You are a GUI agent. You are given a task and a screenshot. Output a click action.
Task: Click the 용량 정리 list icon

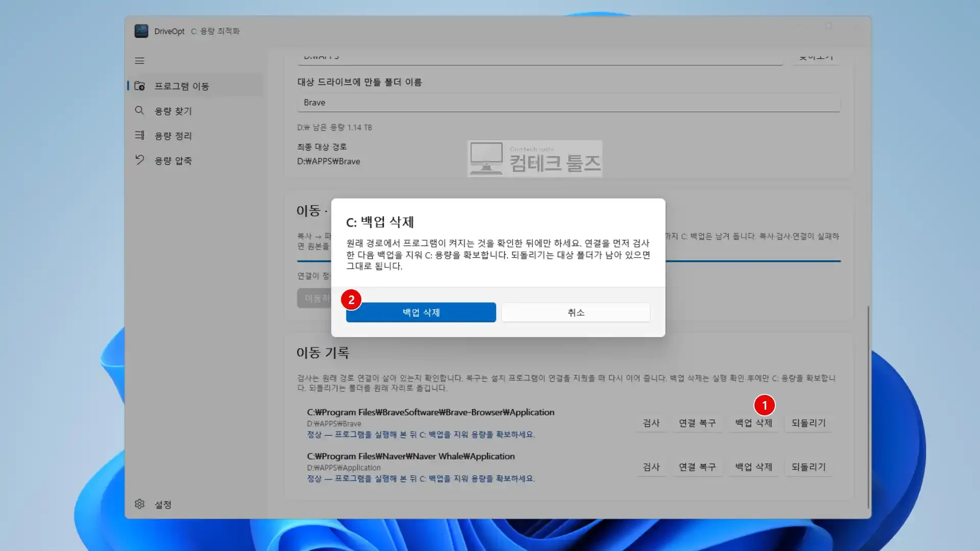coord(139,135)
